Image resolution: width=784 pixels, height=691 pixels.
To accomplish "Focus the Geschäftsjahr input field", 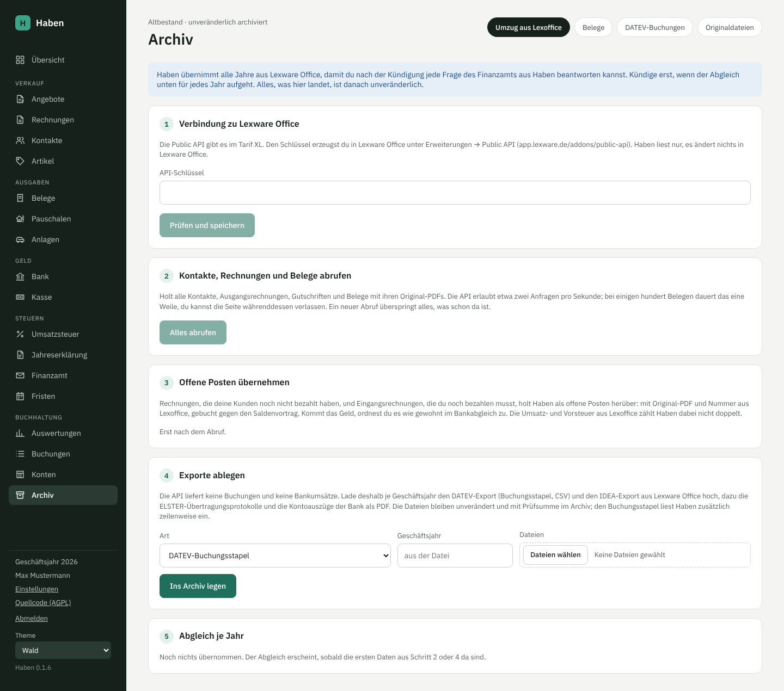I will [455, 556].
